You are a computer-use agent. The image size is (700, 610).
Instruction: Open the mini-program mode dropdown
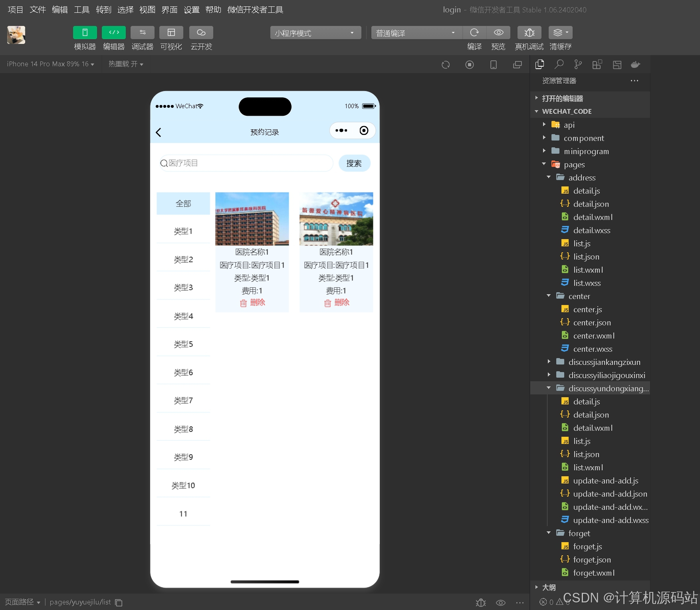pyautogui.click(x=315, y=33)
